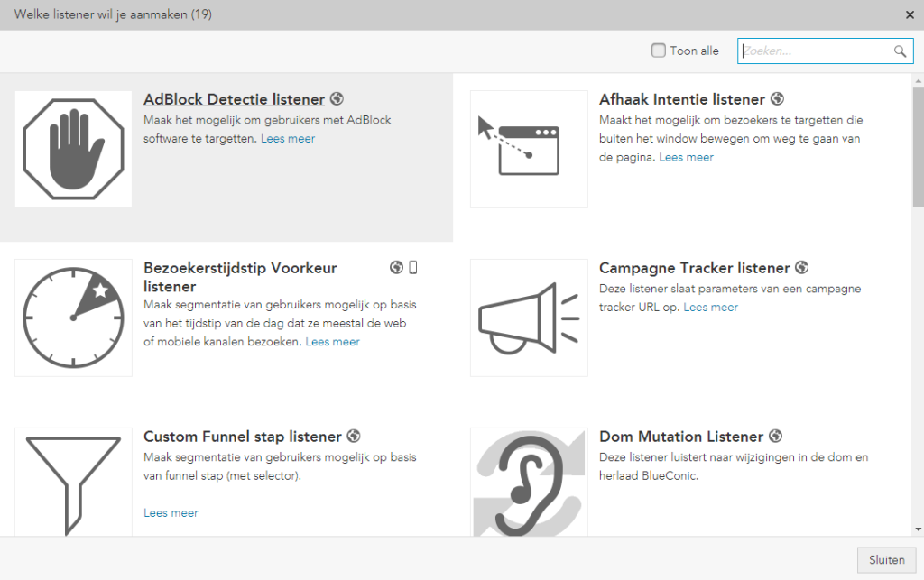
Task: Click the scrollbar down arrow
Action: 918,529
